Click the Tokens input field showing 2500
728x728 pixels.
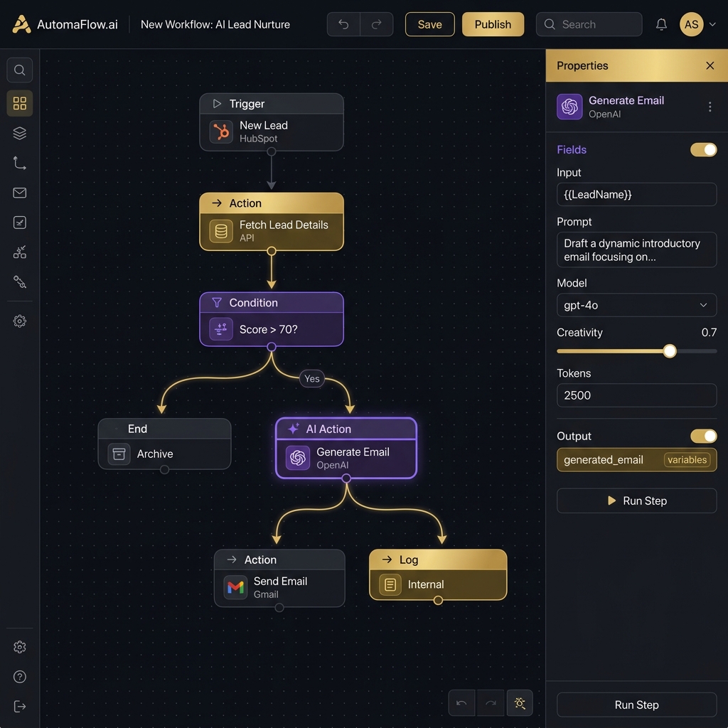click(x=636, y=395)
